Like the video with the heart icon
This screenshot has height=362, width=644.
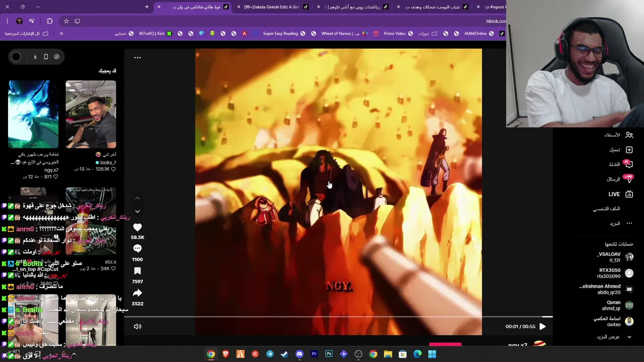137,227
